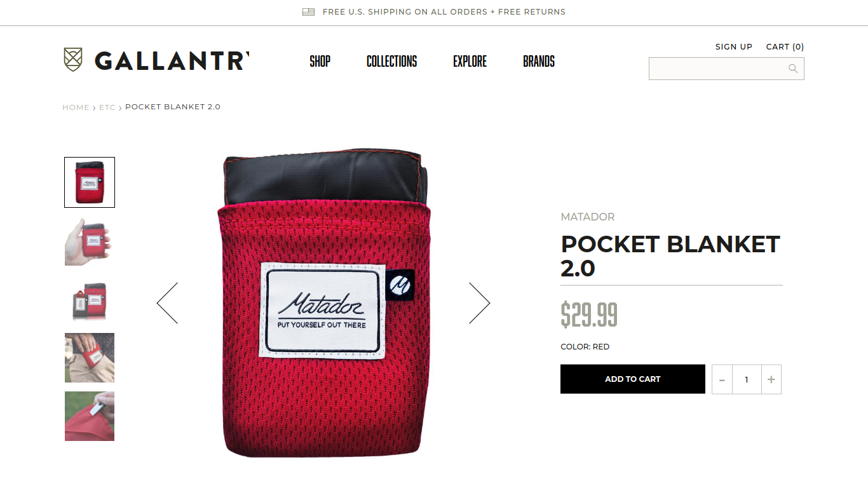This screenshot has width=868, height=488.
Task: Click the Sign Up link
Action: tap(734, 46)
